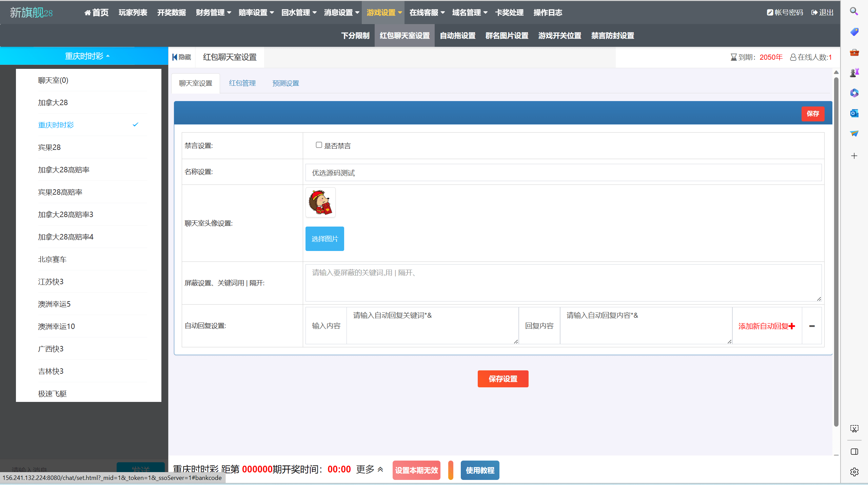The height and width of the screenshot is (485, 868).
Task: Open the Microsoft 365 icon in sidebar
Action: (x=854, y=93)
